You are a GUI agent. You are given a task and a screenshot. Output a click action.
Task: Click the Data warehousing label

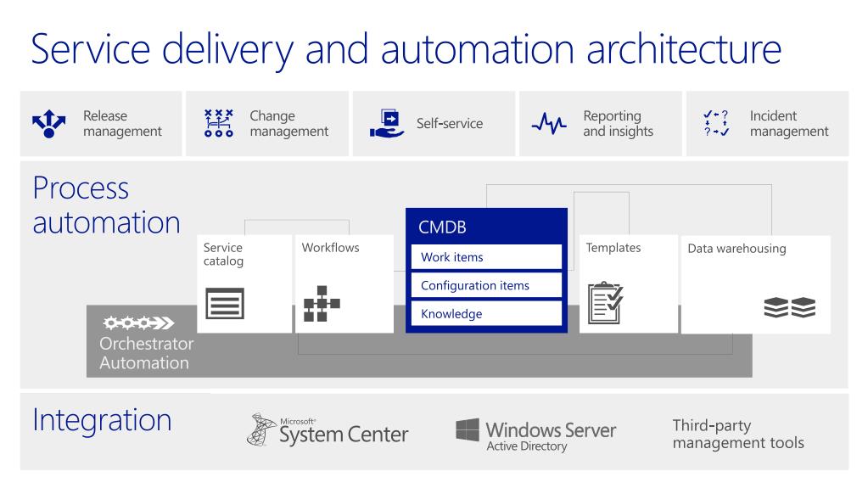pyautogui.click(x=736, y=249)
